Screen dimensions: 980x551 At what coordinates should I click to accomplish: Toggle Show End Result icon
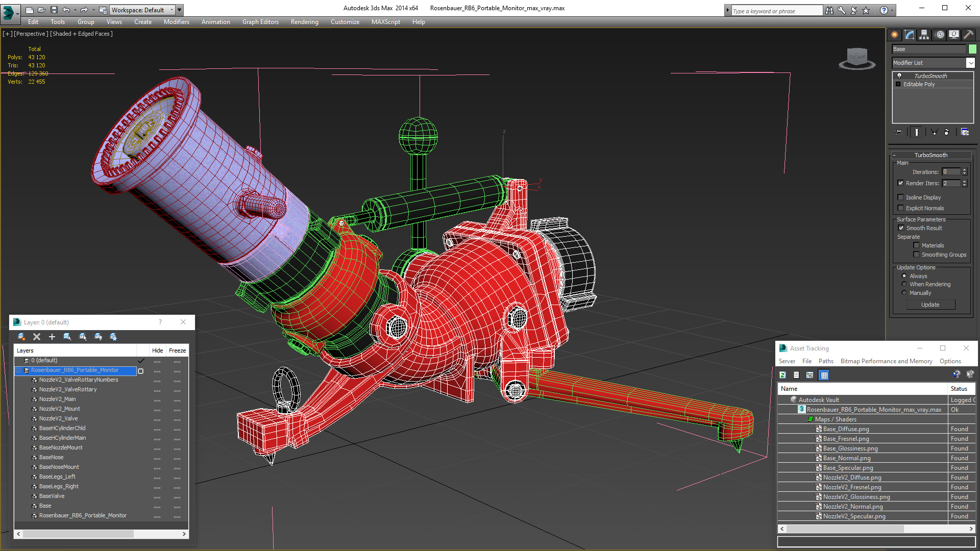[917, 132]
